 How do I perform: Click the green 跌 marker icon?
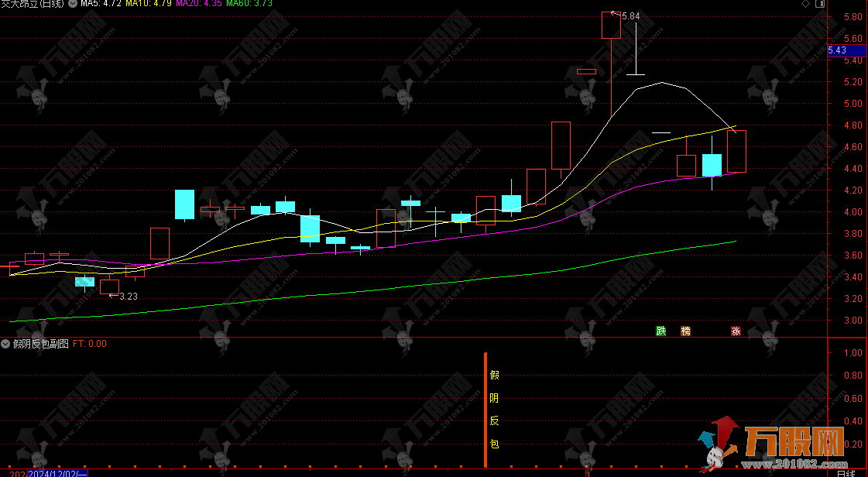pos(661,331)
